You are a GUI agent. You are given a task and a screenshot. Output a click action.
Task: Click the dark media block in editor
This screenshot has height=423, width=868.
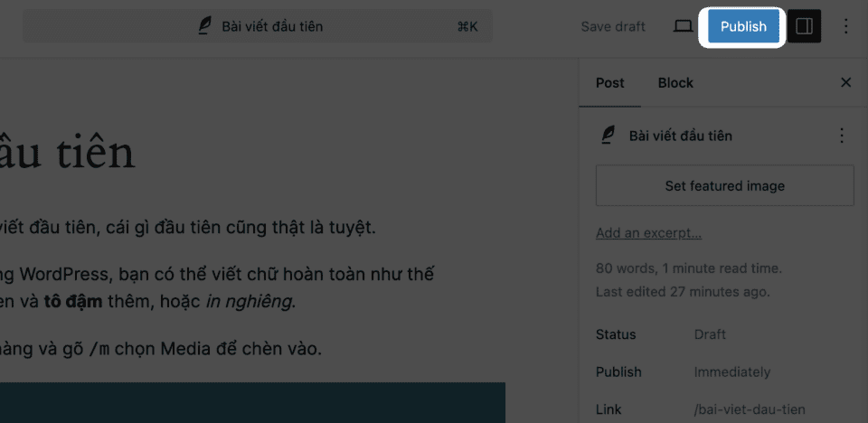252,402
